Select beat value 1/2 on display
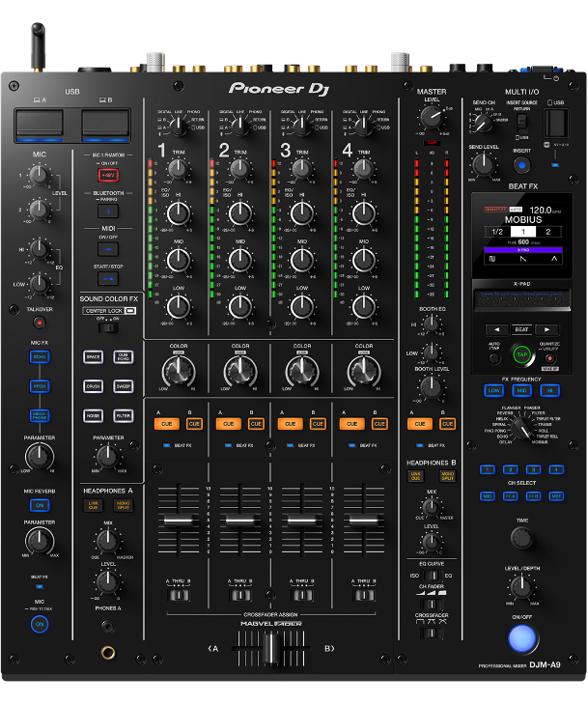588x705 pixels. coord(497,232)
